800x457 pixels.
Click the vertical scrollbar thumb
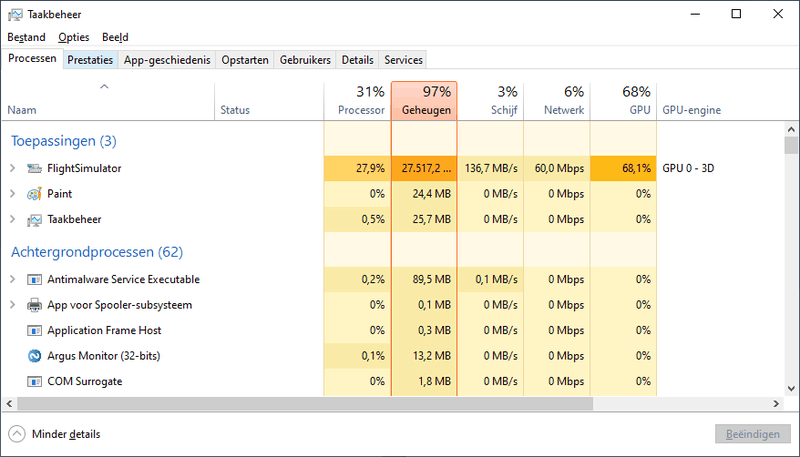[x=791, y=145]
